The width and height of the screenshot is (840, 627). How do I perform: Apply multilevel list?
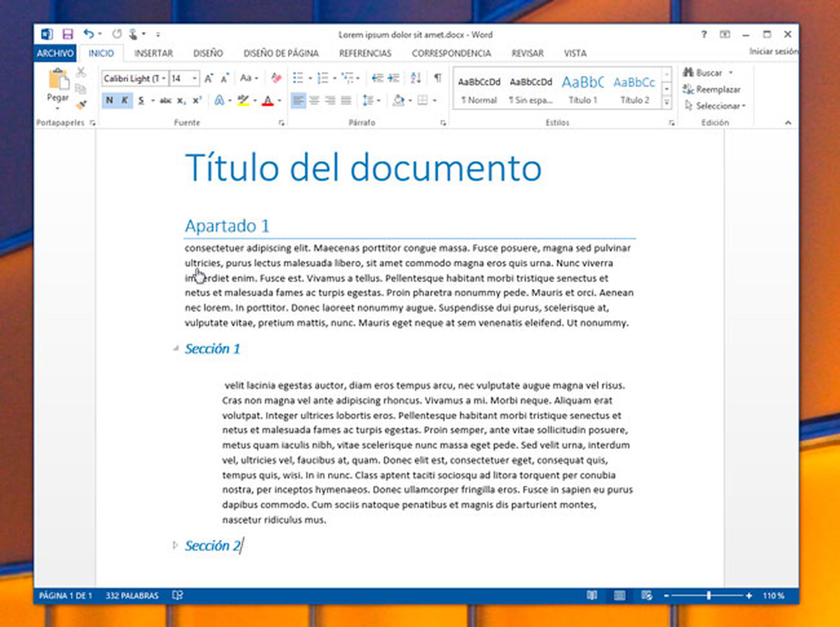347,78
